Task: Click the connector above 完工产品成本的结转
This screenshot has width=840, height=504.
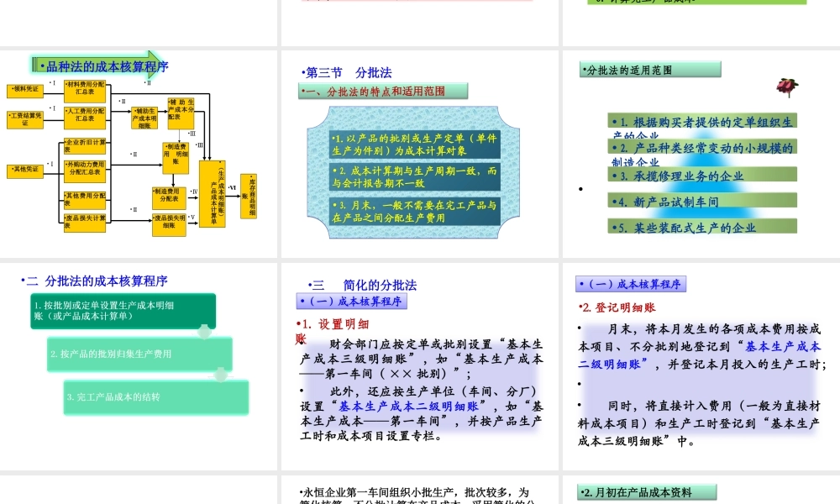Action: (x=221, y=375)
